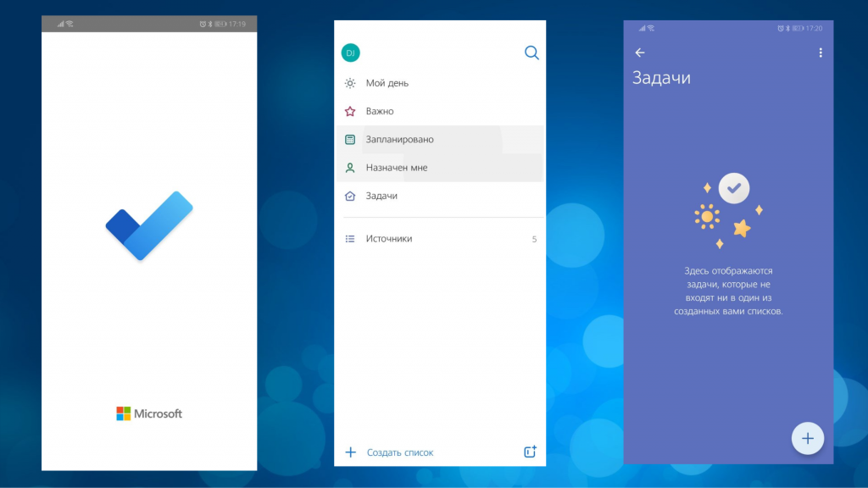The height and width of the screenshot is (488, 868).
Task: Click the person icon beside Назначен мне
Action: pos(350,168)
